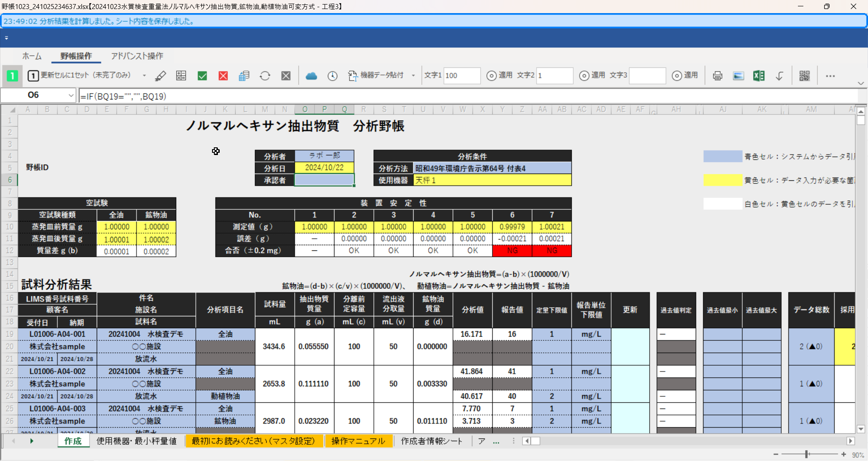Click sample ID cell L01006-A04-001
868x461 pixels.
57,334
